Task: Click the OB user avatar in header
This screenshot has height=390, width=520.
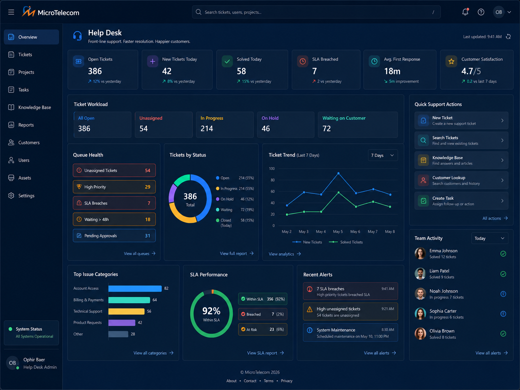Action: [498, 12]
